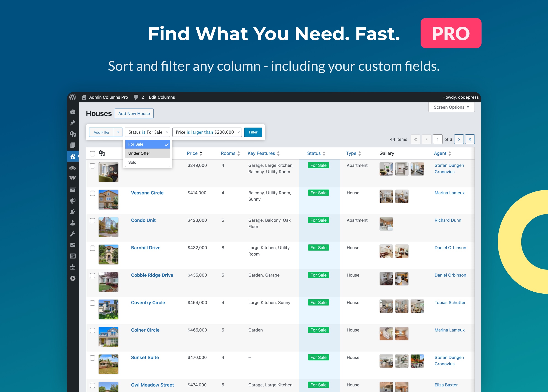Open the Cars section car icon

tap(73, 168)
